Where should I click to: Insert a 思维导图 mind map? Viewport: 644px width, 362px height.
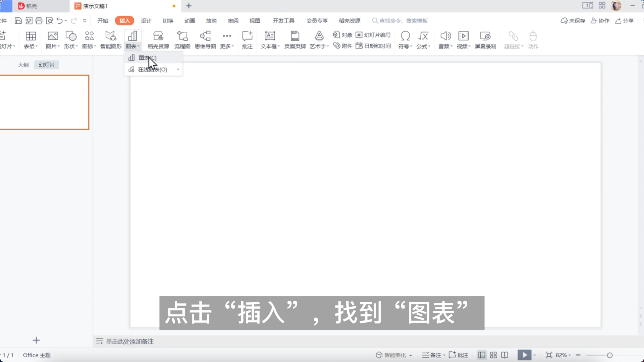[205, 40]
